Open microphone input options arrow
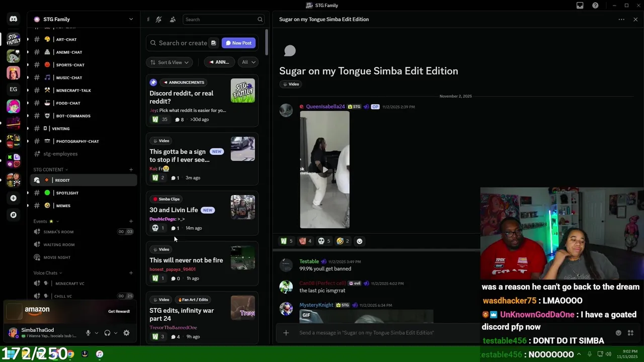 pos(96,333)
